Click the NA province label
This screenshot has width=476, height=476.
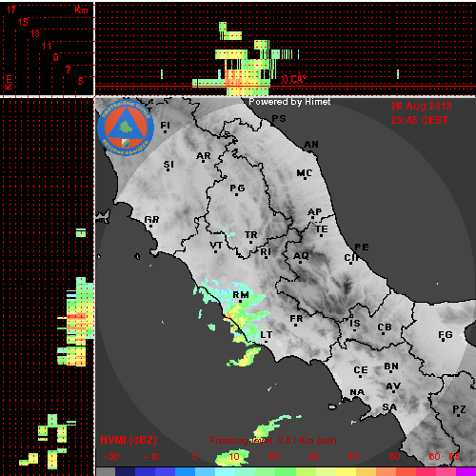pyautogui.click(x=357, y=392)
